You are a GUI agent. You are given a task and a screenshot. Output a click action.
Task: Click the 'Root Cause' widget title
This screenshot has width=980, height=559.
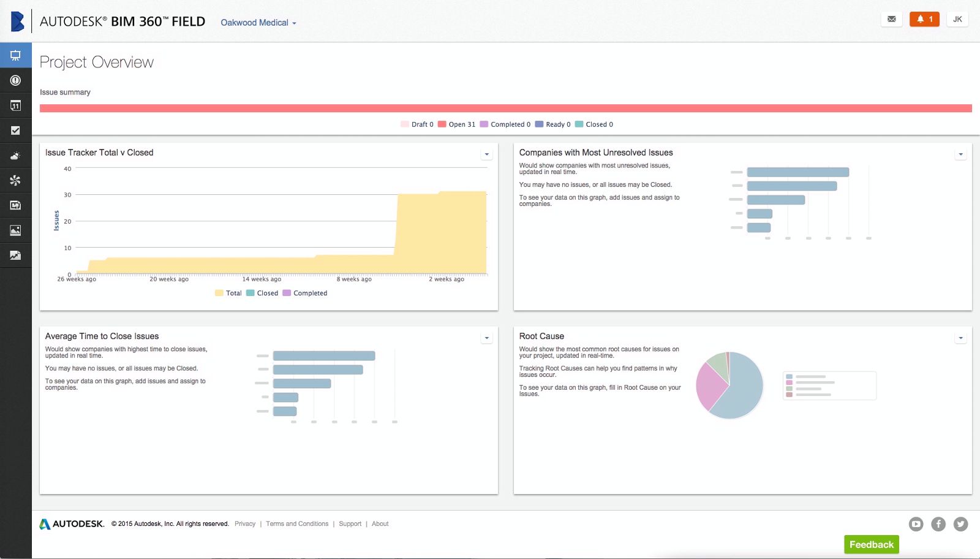click(x=541, y=337)
